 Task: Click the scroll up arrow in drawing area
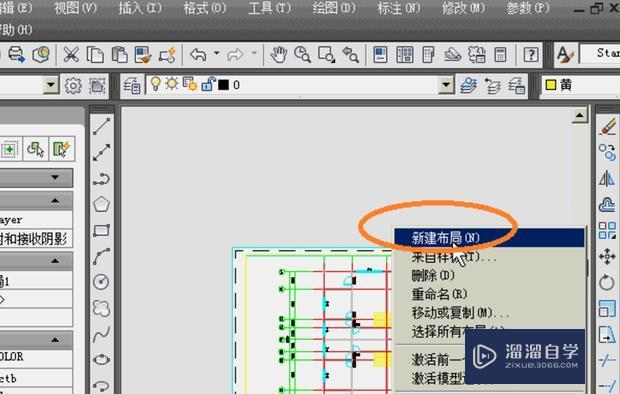580,116
